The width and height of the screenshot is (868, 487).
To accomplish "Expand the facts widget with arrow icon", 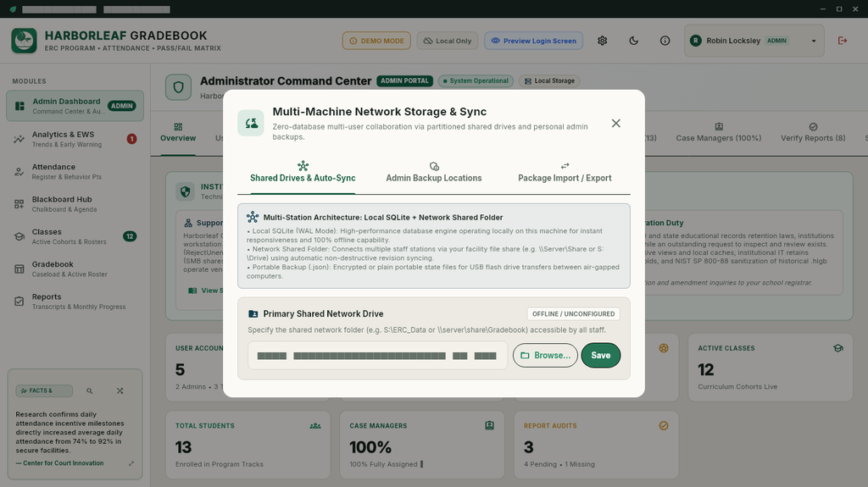I will [x=131, y=463].
